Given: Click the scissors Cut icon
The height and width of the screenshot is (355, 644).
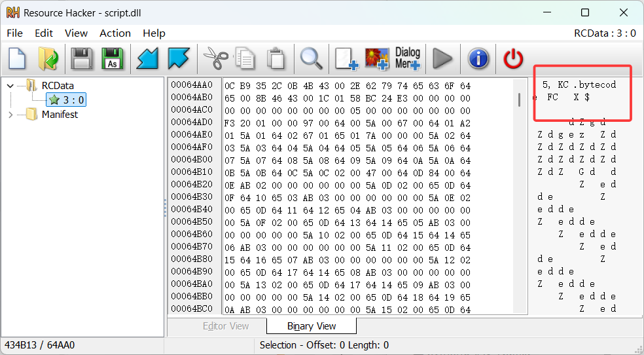Looking at the screenshot, I should pyautogui.click(x=216, y=58).
